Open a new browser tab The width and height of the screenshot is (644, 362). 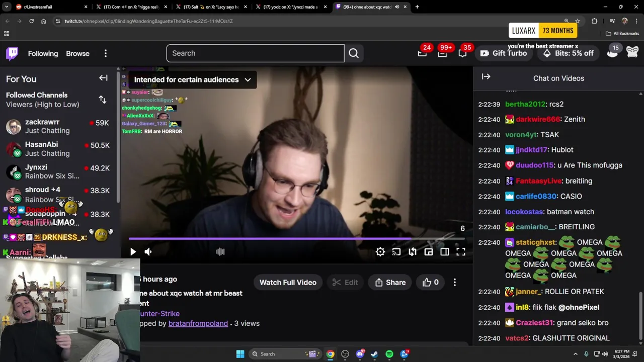coord(417,7)
